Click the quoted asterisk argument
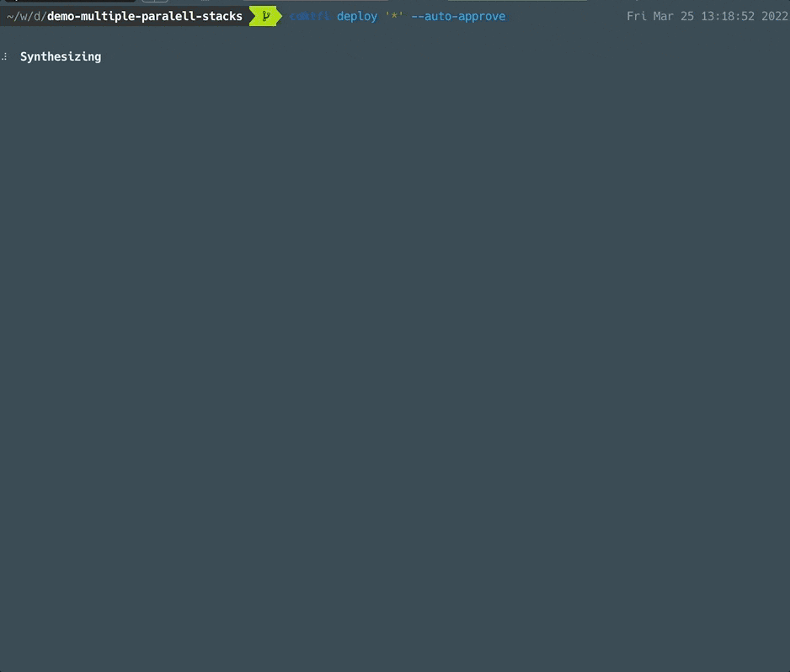Viewport: 790px width, 672px height. click(x=394, y=16)
